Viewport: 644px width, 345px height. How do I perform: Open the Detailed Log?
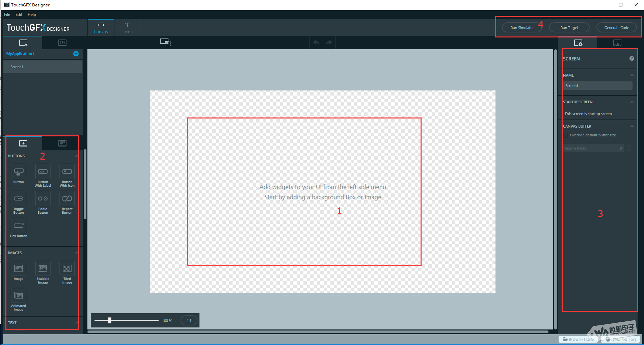[x=620, y=339]
